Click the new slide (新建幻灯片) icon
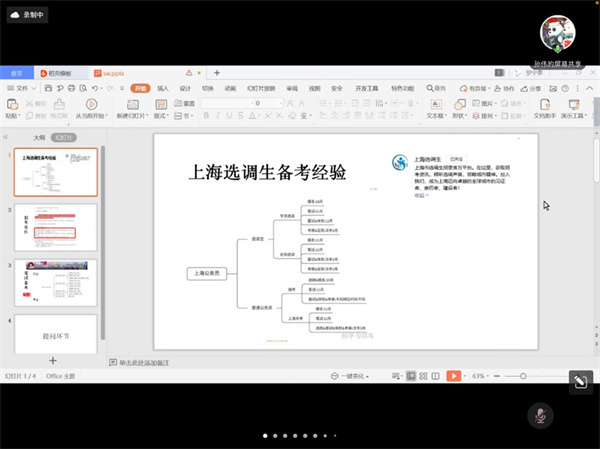The width and height of the screenshot is (600, 449). tap(132, 104)
